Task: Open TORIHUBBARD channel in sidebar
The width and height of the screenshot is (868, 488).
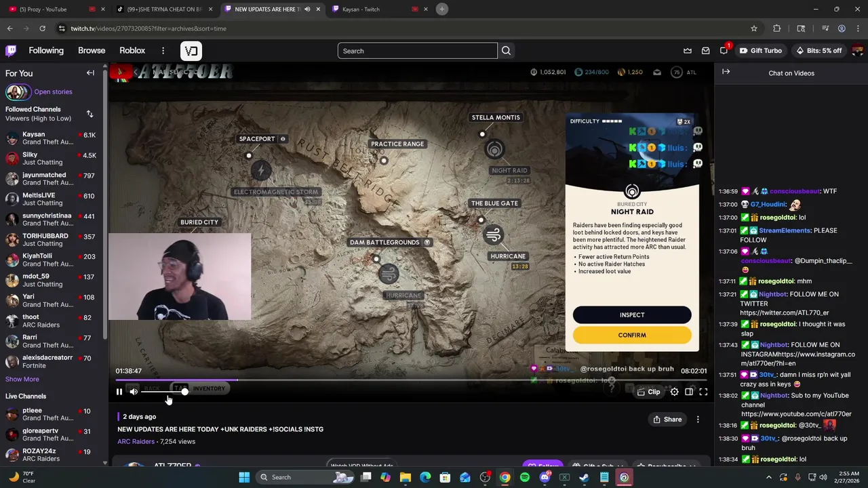Action: click(x=52, y=240)
